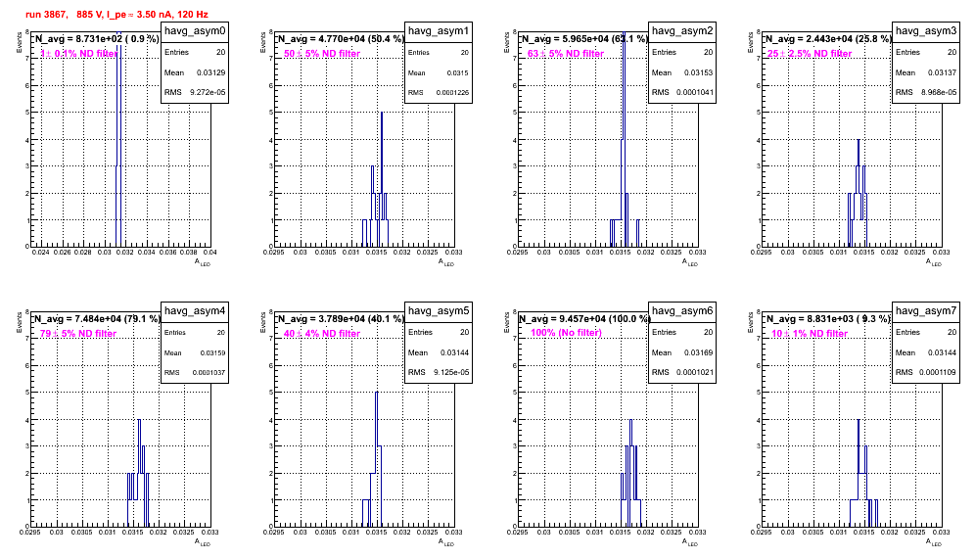
Task: Click the N_avg = 9.457e+04 label
Action: (x=583, y=318)
